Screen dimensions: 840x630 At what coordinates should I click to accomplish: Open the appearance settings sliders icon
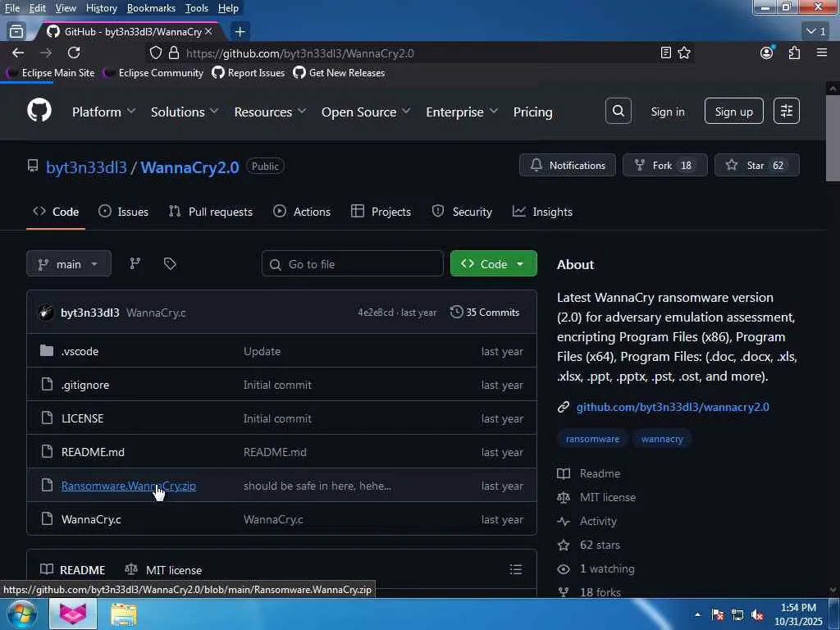pos(787,111)
